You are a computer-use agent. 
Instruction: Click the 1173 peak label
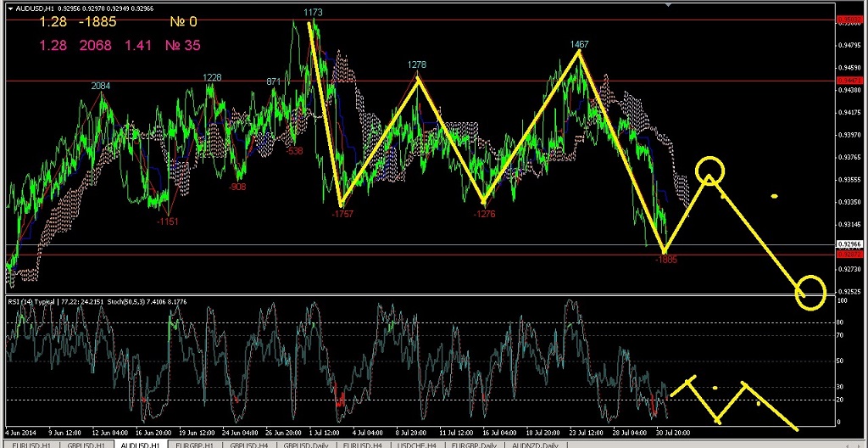pyautogui.click(x=313, y=12)
